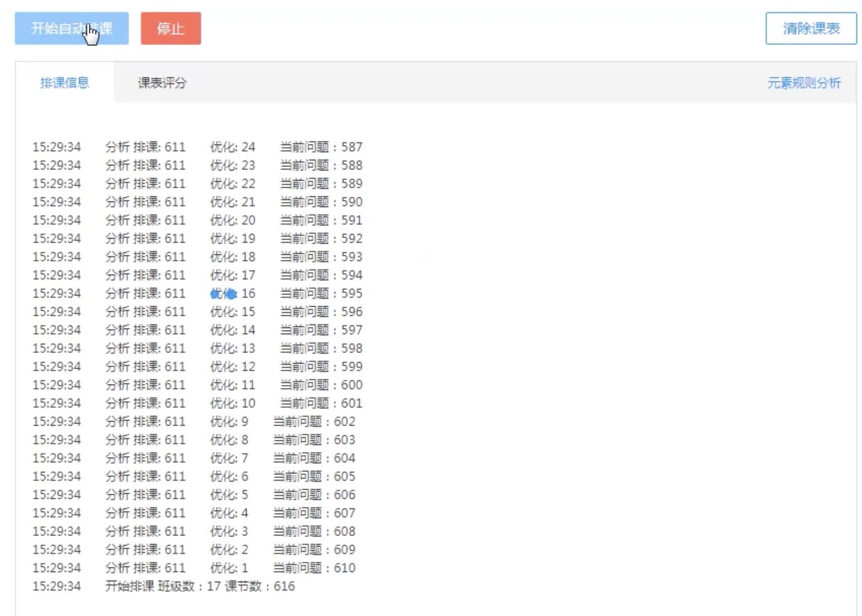This screenshot has height=616, width=862.
Task: Click the 开始排课 班级数：17 课节数：616 line
Action: pyautogui.click(x=200, y=586)
